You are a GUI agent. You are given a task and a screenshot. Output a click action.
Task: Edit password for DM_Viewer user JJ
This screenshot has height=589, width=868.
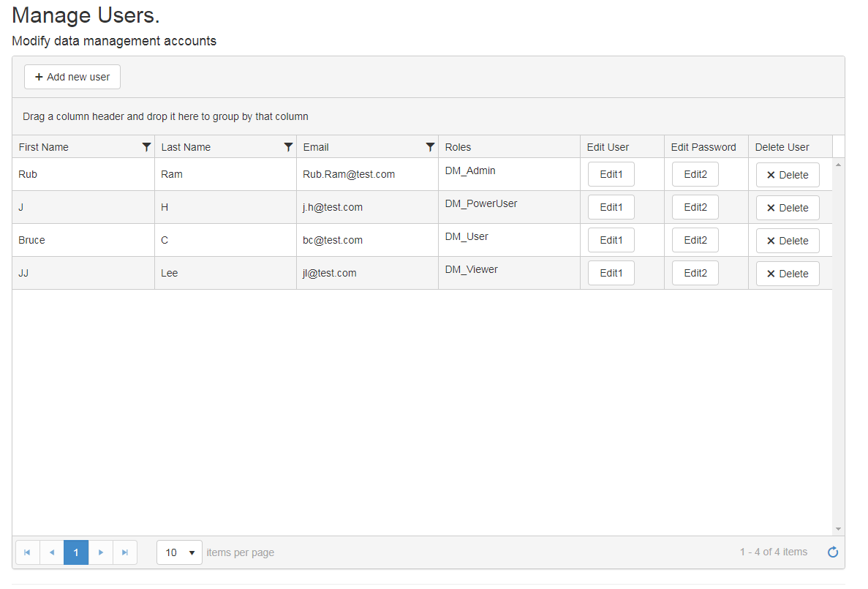pyautogui.click(x=695, y=273)
